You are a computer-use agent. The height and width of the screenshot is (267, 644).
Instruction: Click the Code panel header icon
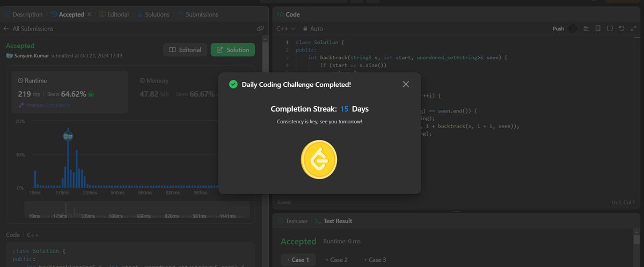pyautogui.click(x=280, y=14)
